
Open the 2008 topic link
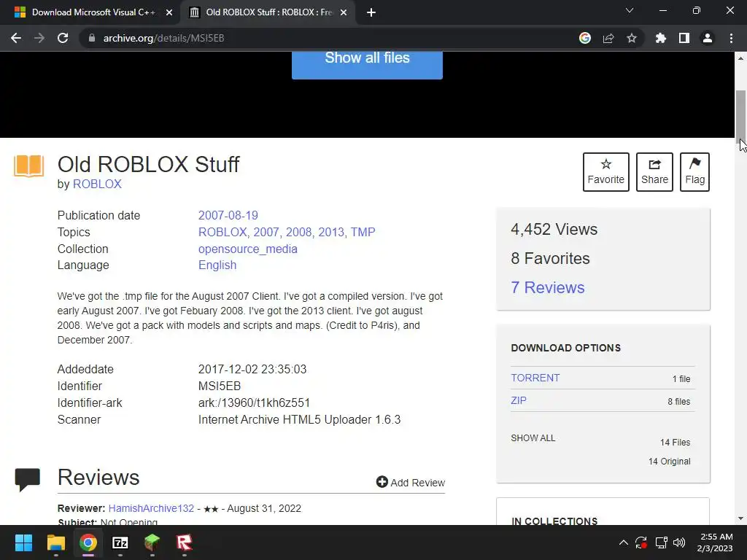(x=298, y=232)
